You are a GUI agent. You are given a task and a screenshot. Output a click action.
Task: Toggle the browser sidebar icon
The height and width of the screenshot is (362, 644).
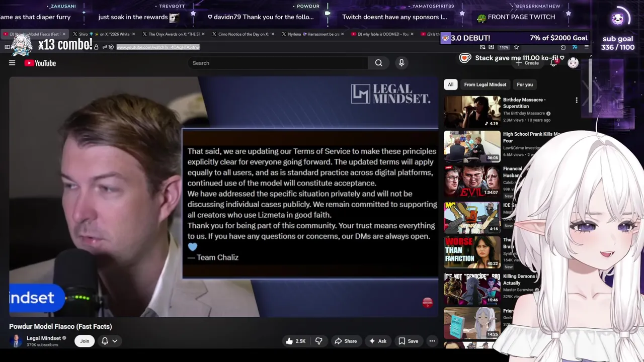click(7, 47)
